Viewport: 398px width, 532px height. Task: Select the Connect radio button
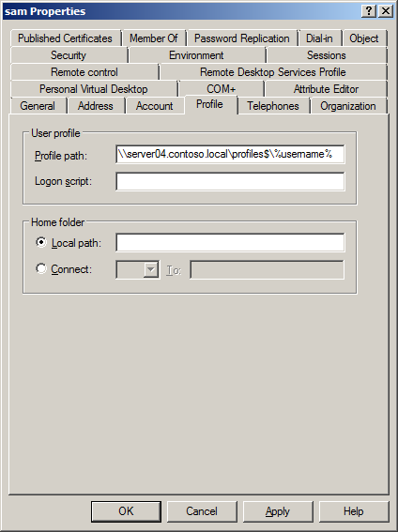tap(41, 268)
